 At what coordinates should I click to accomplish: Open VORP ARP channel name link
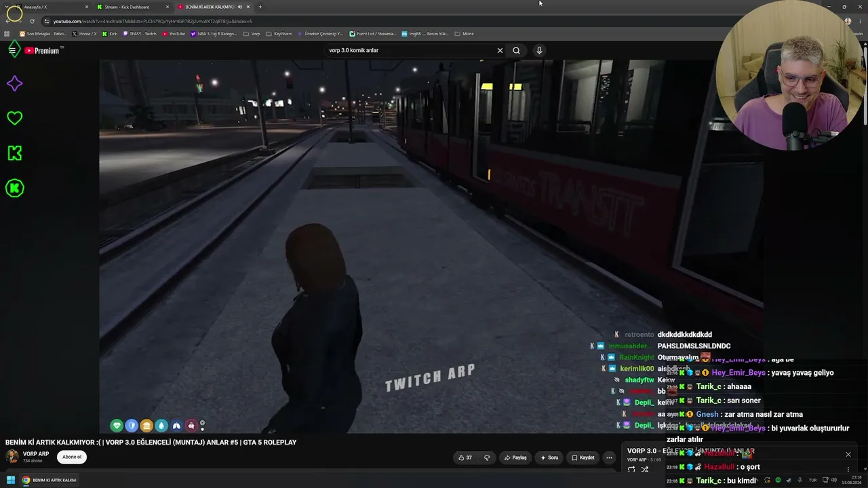(x=36, y=454)
